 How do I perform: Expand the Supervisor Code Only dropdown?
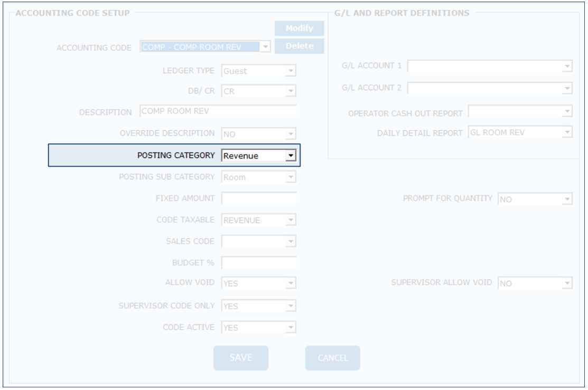click(x=290, y=306)
